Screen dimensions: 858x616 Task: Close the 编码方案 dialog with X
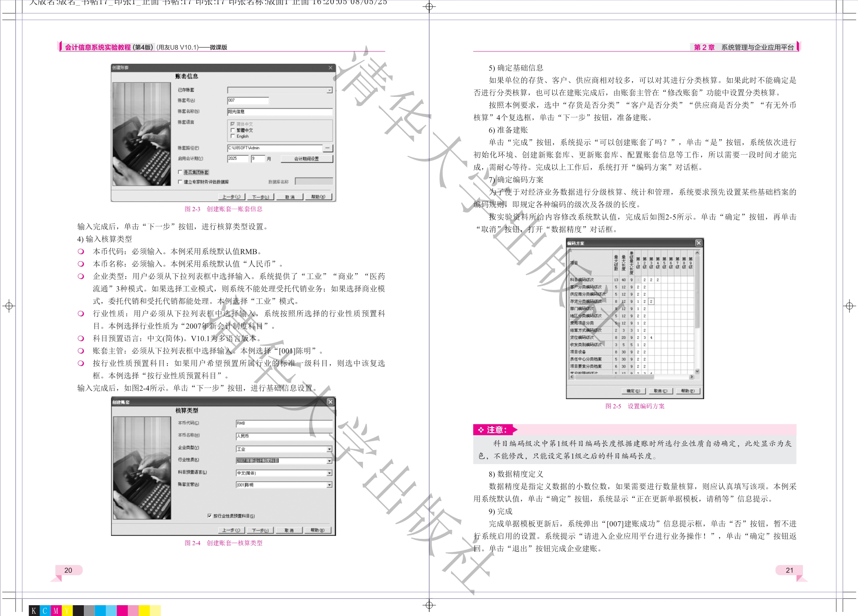[x=698, y=243]
